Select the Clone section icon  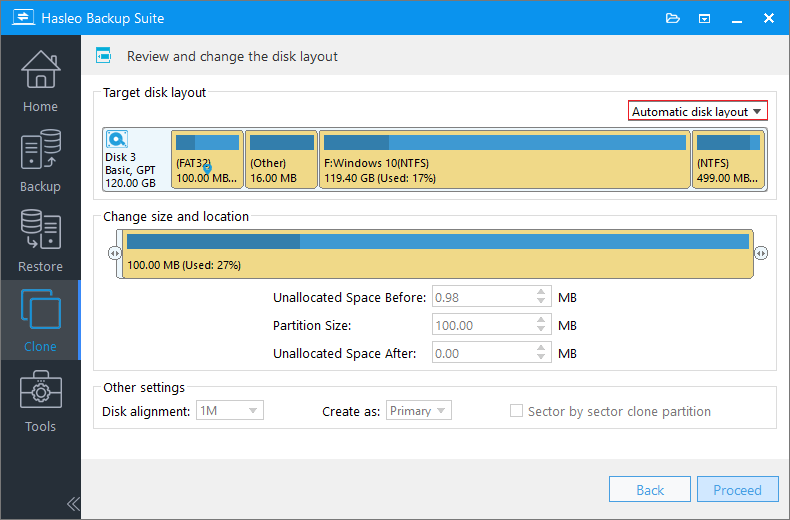click(40, 309)
